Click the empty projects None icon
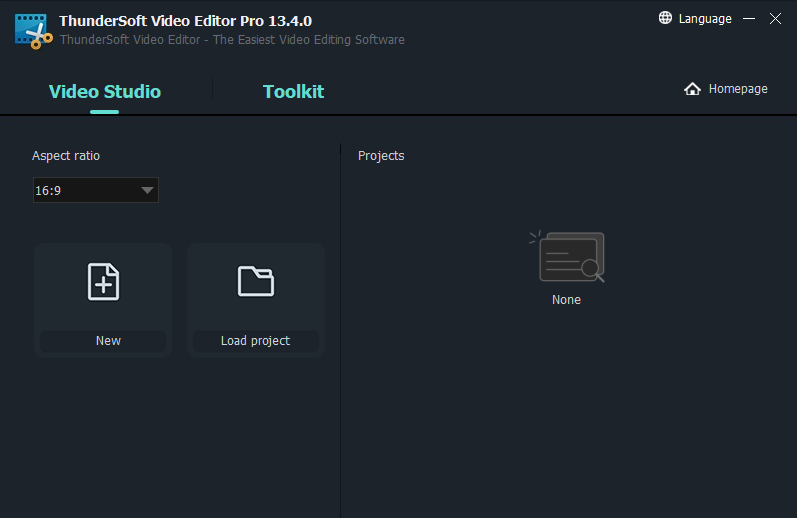Viewport: 797px width, 518px height. 567,257
